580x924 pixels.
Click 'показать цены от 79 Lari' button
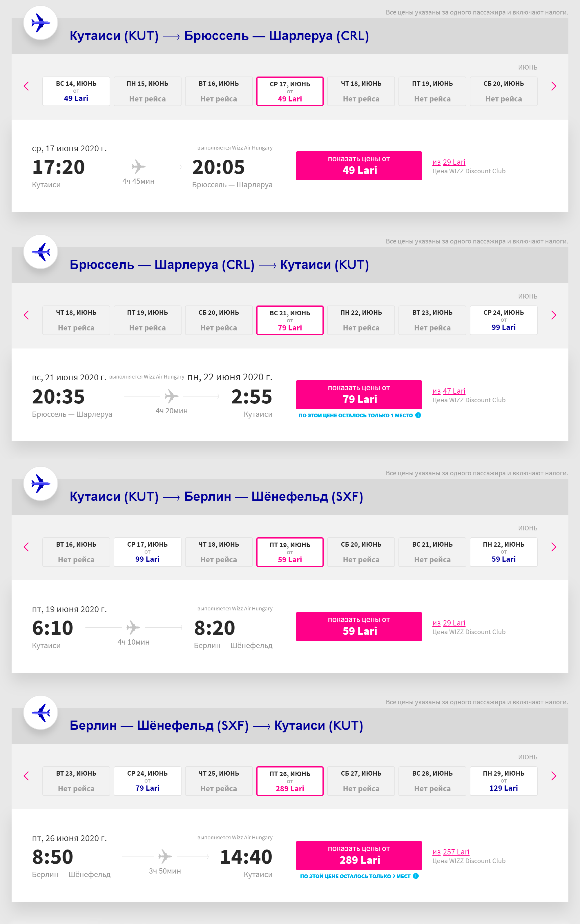(359, 394)
